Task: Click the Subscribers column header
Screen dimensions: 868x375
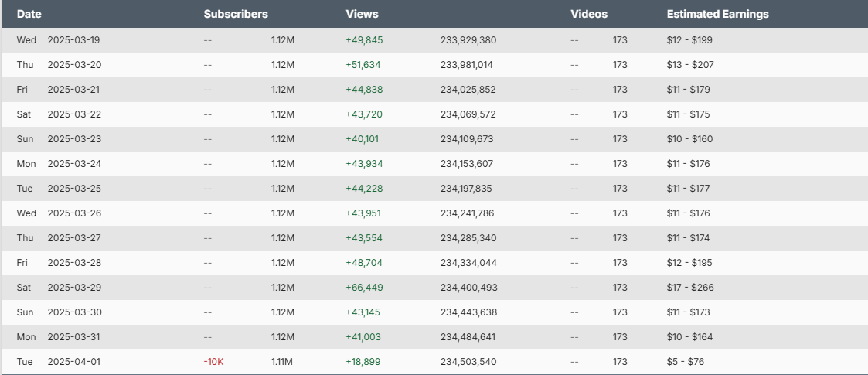Action: pos(236,15)
